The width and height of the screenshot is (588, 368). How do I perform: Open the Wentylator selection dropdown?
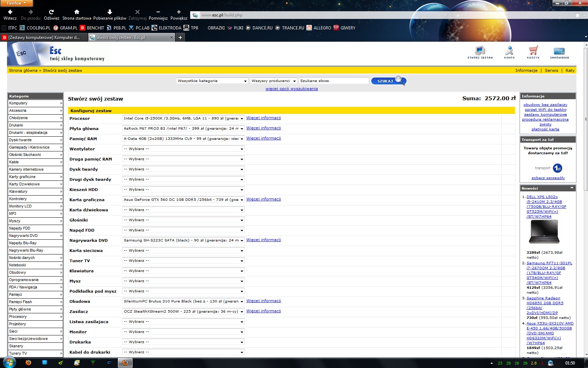[x=183, y=149]
